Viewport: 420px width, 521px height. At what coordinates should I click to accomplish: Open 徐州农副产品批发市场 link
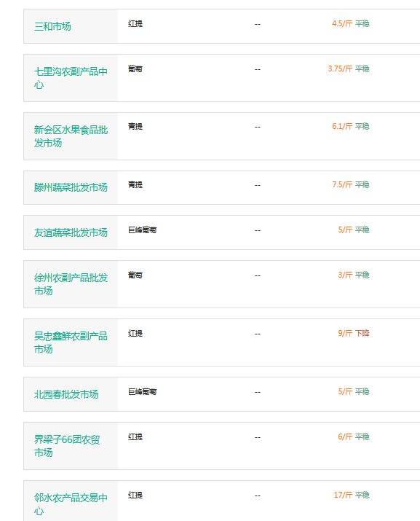pyautogui.click(x=71, y=284)
